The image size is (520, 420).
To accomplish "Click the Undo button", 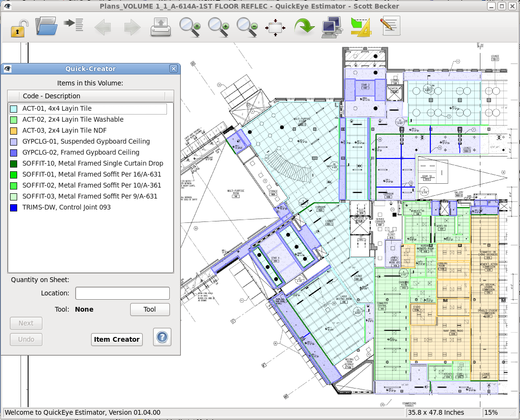I will [x=26, y=339].
